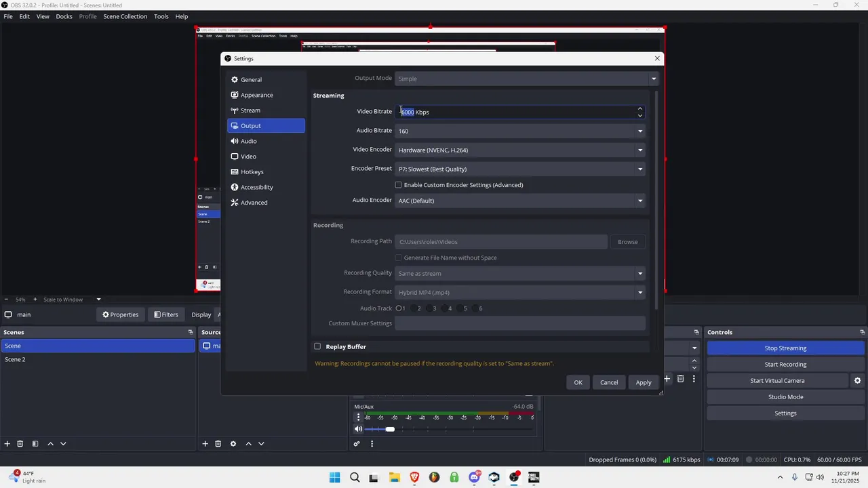
Task: Move source down arrow in Sources dock
Action: click(261, 444)
